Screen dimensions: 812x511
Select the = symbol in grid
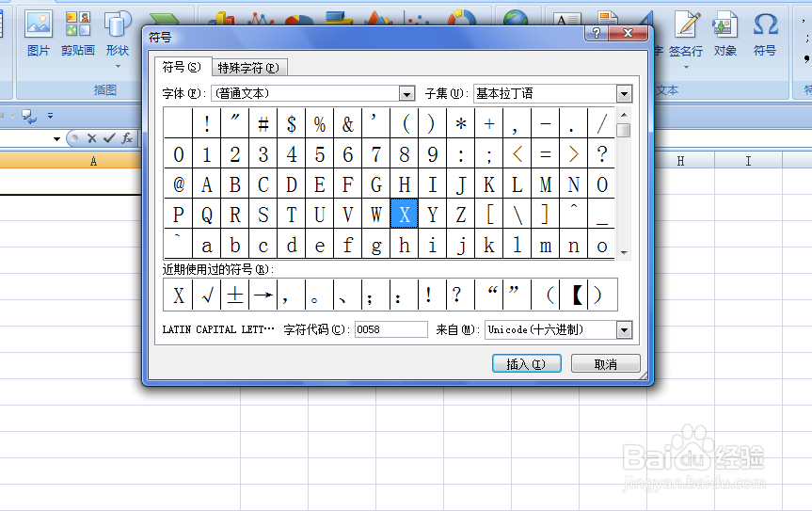(546, 153)
